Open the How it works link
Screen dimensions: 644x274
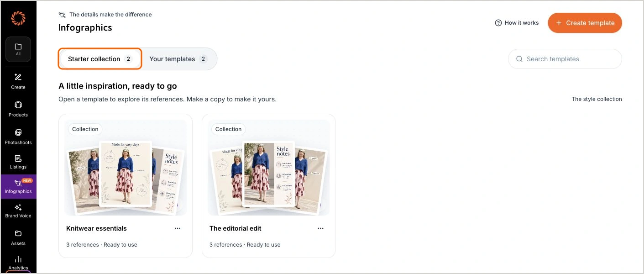(517, 23)
